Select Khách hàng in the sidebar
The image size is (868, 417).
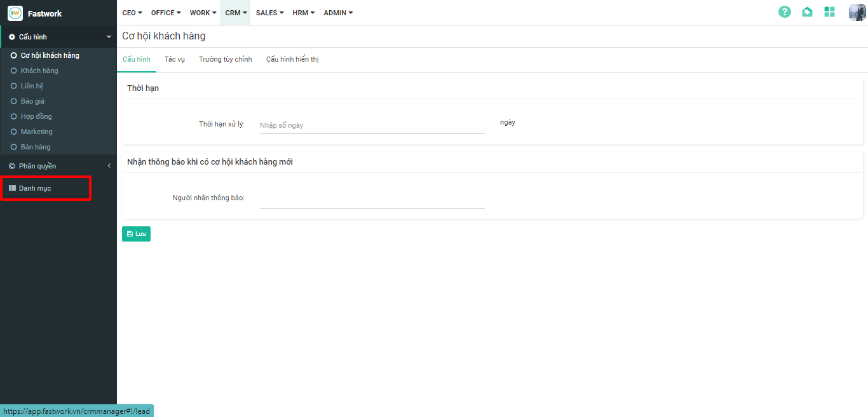pyautogui.click(x=39, y=71)
